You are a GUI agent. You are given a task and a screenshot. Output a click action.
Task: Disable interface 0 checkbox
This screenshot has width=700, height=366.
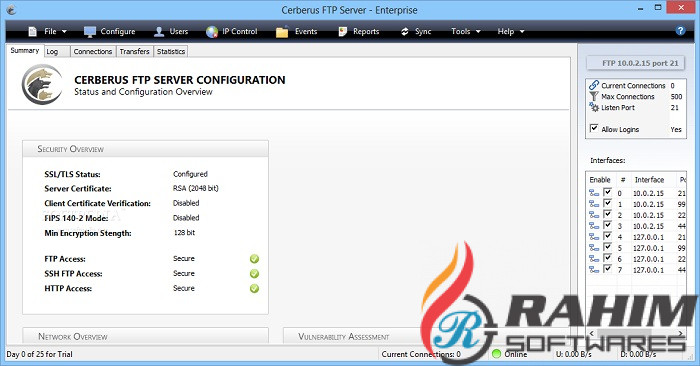tap(607, 192)
